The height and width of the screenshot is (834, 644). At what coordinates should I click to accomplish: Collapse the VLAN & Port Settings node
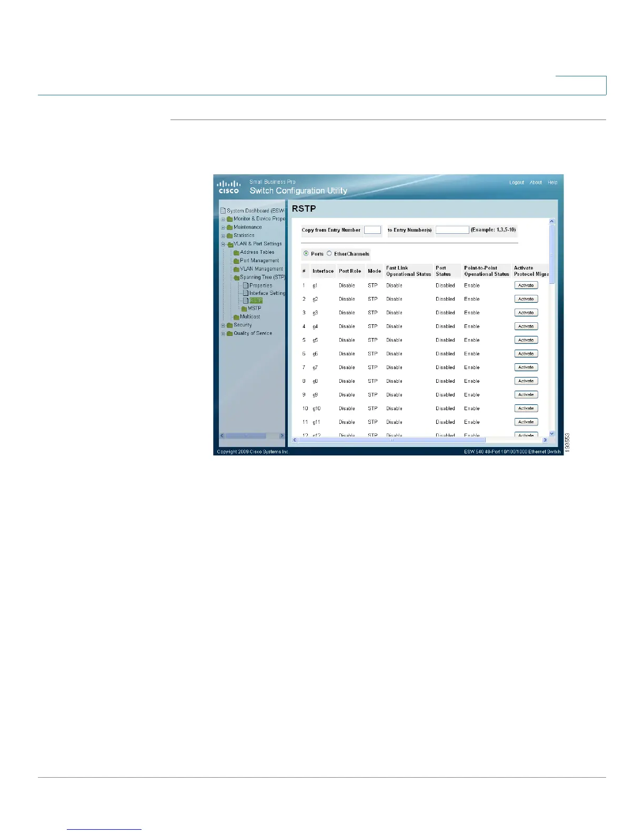(x=223, y=244)
